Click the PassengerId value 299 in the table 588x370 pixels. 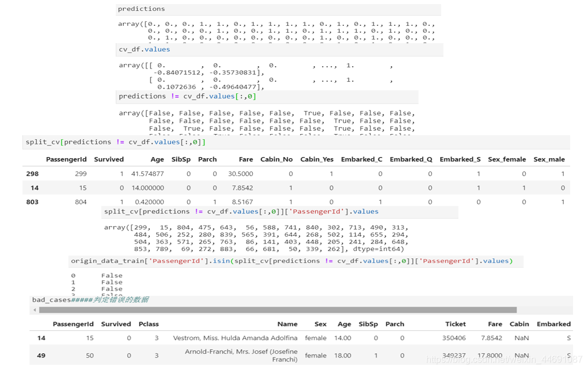coord(81,174)
